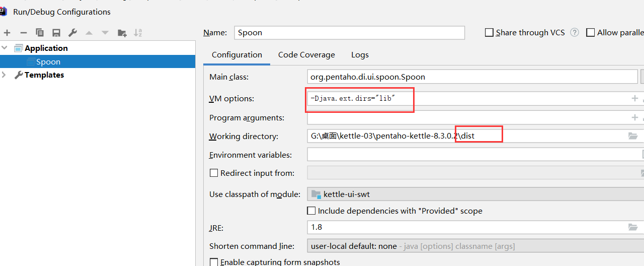Open edit defaults wrench icon
This screenshot has width=644, height=266.
coord(72,33)
